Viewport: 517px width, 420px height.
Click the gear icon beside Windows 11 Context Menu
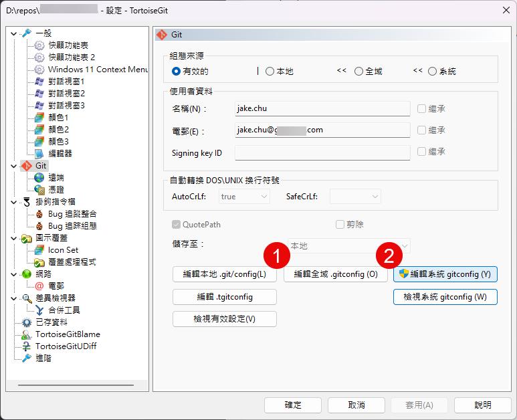point(39,70)
